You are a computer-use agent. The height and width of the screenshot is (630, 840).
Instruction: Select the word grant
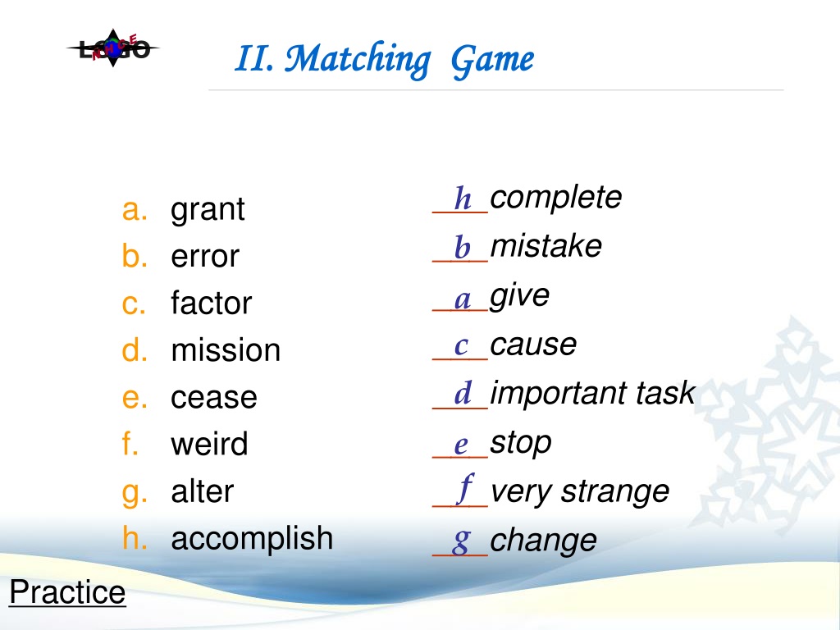[208, 209]
